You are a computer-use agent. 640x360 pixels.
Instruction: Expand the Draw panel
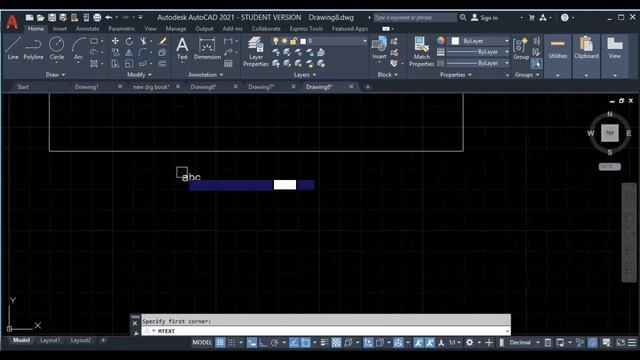(x=55, y=75)
